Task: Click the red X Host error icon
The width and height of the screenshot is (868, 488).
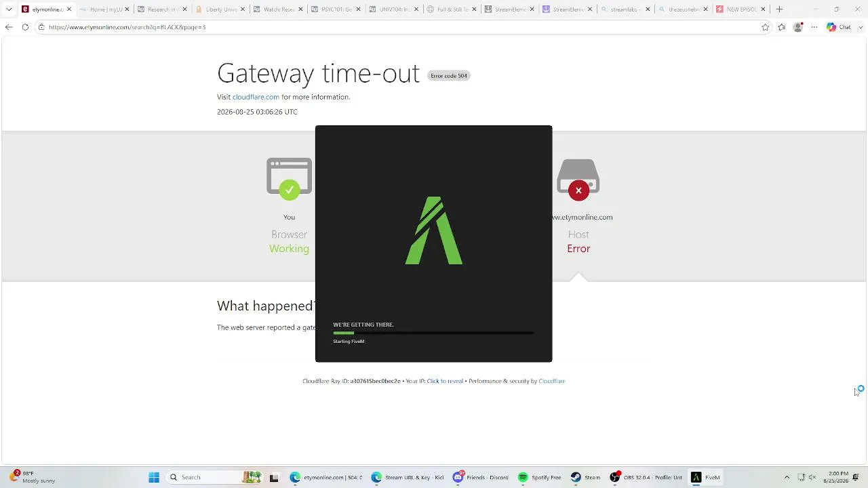Action: coord(578,190)
